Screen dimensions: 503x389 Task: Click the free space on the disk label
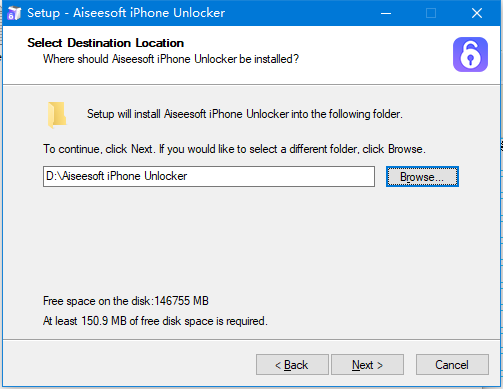coord(126,301)
